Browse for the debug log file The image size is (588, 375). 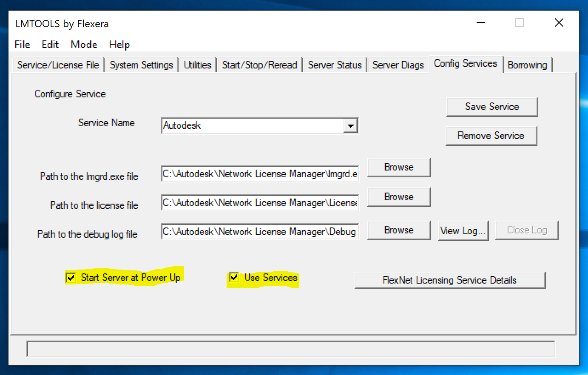point(399,230)
